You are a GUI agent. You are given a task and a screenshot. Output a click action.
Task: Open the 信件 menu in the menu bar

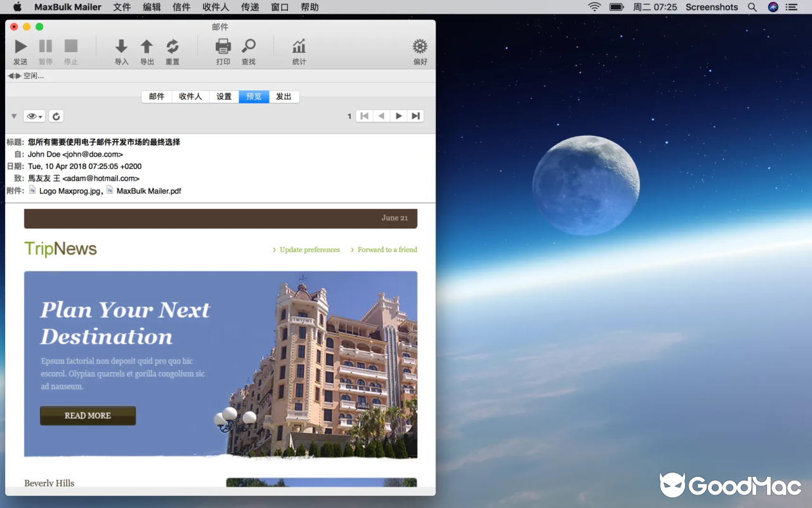point(181,7)
